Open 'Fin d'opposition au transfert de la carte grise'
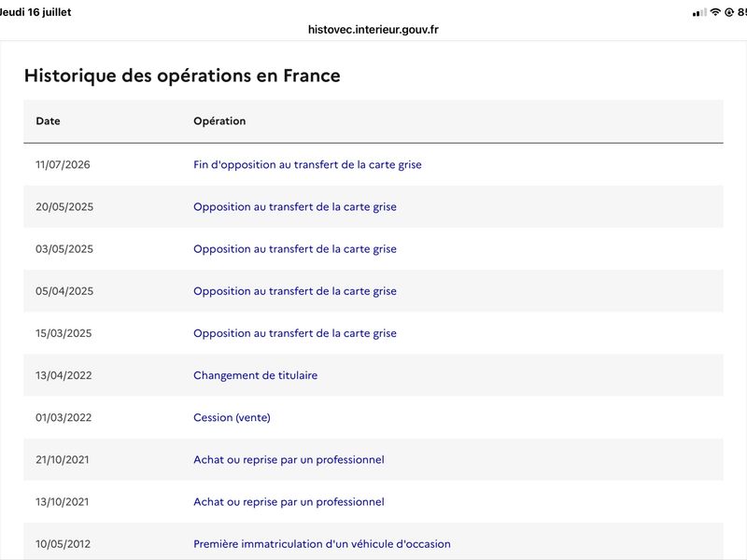Image resolution: width=747 pixels, height=560 pixels. click(x=307, y=165)
